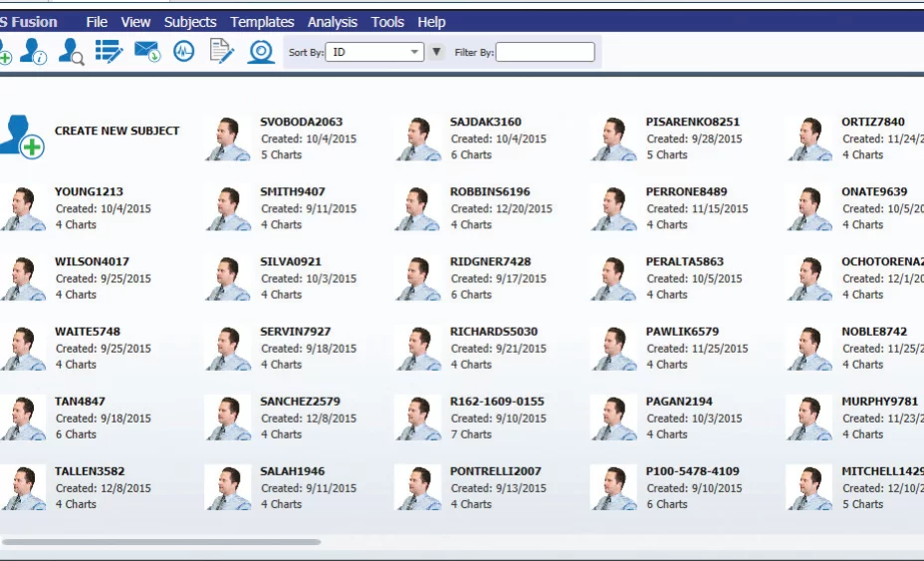Open the edit list icon in toolbar
This screenshot has height=561, width=924.
coord(109,52)
